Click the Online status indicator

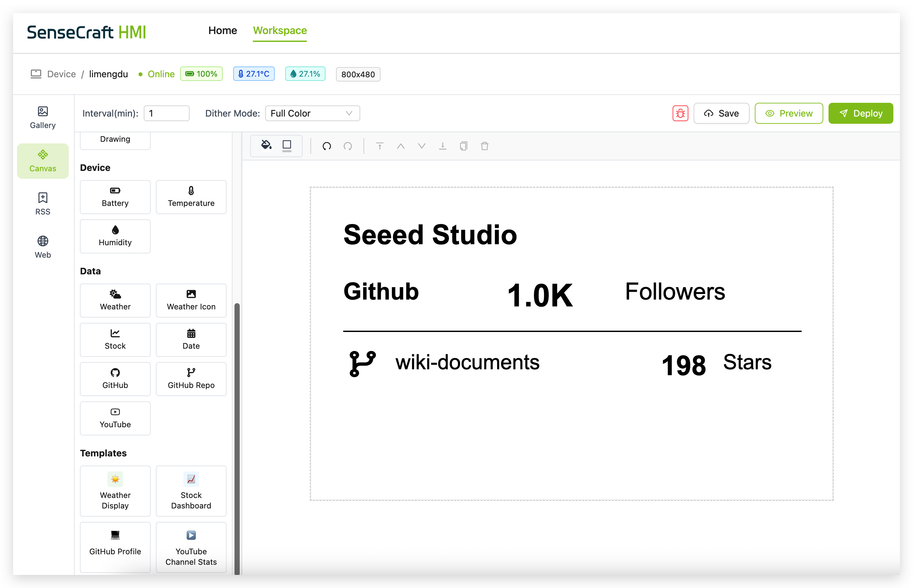157,74
